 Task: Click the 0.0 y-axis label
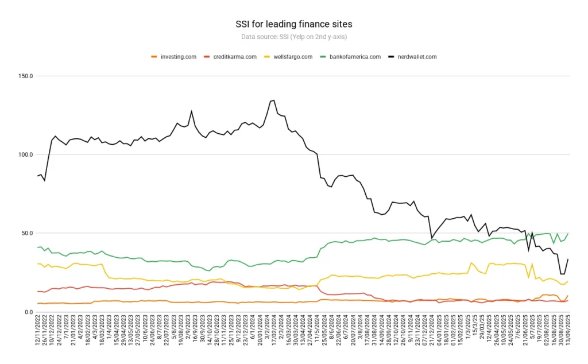(x=29, y=312)
